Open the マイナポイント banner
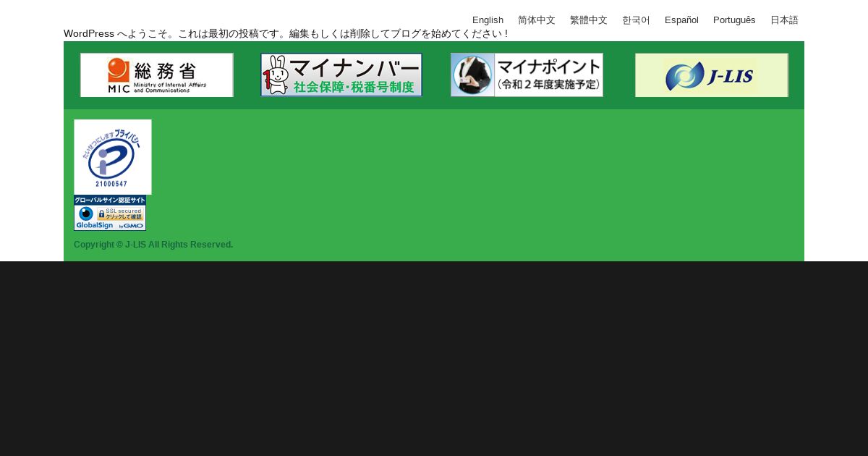The width and height of the screenshot is (868, 456). pos(527,75)
